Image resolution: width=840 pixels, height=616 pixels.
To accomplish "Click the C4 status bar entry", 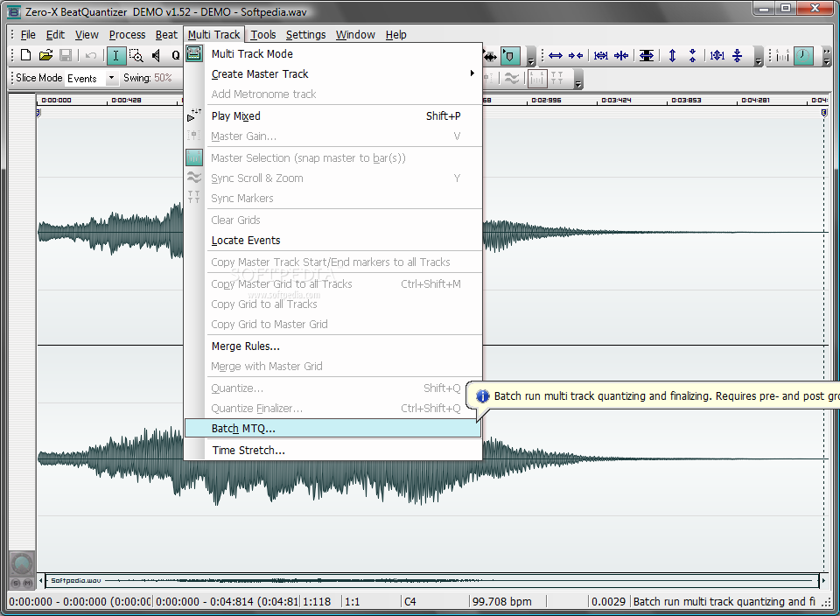I will click(x=410, y=601).
